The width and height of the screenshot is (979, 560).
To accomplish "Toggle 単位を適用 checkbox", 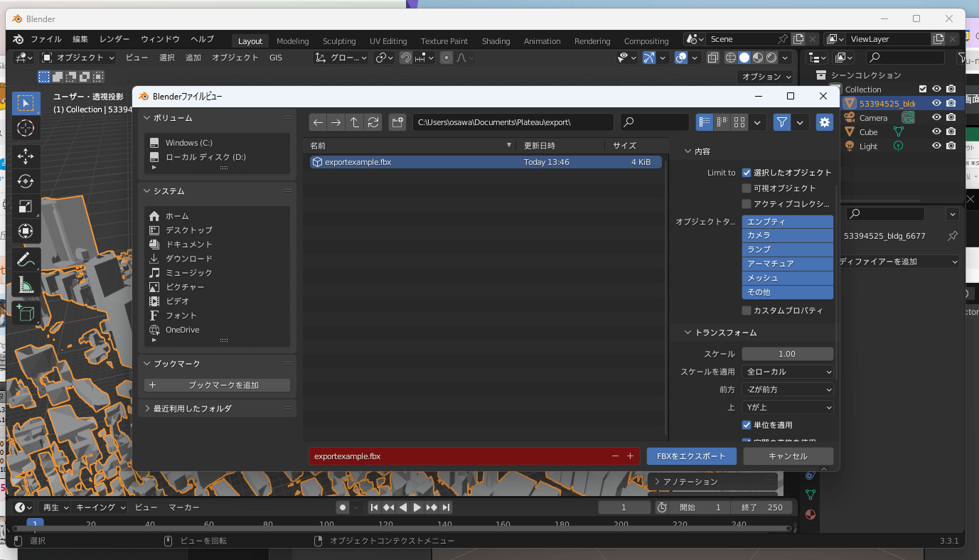I will pyautogui.click(x=747, y=425).
